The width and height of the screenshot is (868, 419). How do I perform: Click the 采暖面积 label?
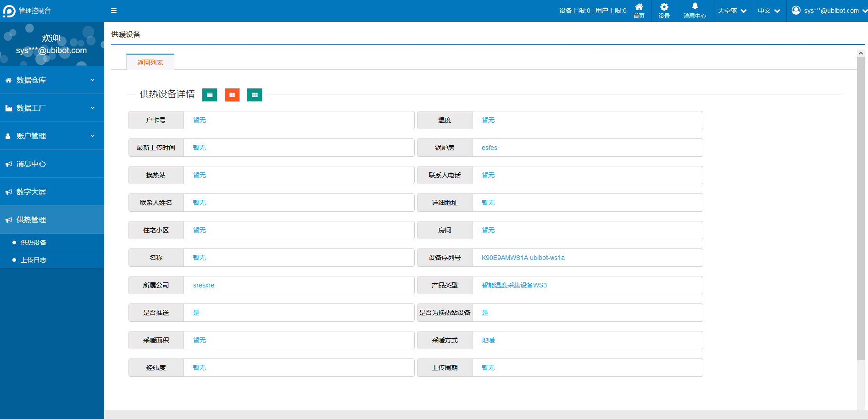click(156, 340)
